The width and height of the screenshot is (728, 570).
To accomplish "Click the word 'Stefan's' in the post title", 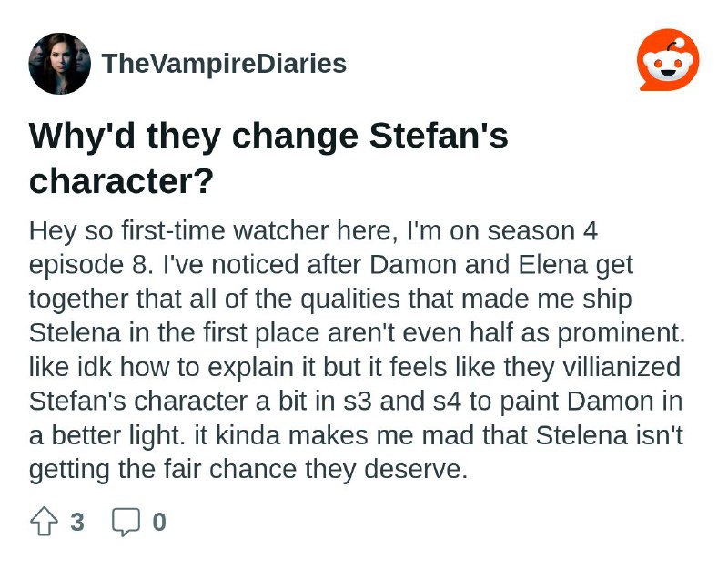I will point(439,136).
